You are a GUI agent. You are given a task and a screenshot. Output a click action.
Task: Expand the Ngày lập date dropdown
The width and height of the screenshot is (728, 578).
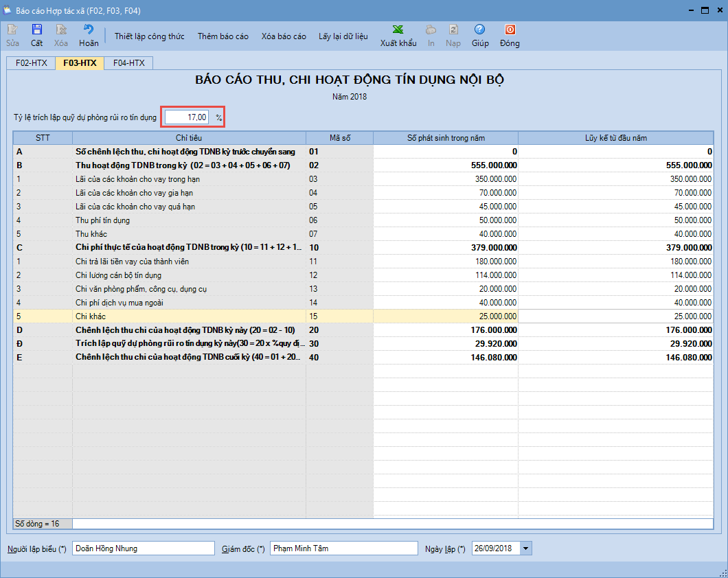tap(525, 548)
